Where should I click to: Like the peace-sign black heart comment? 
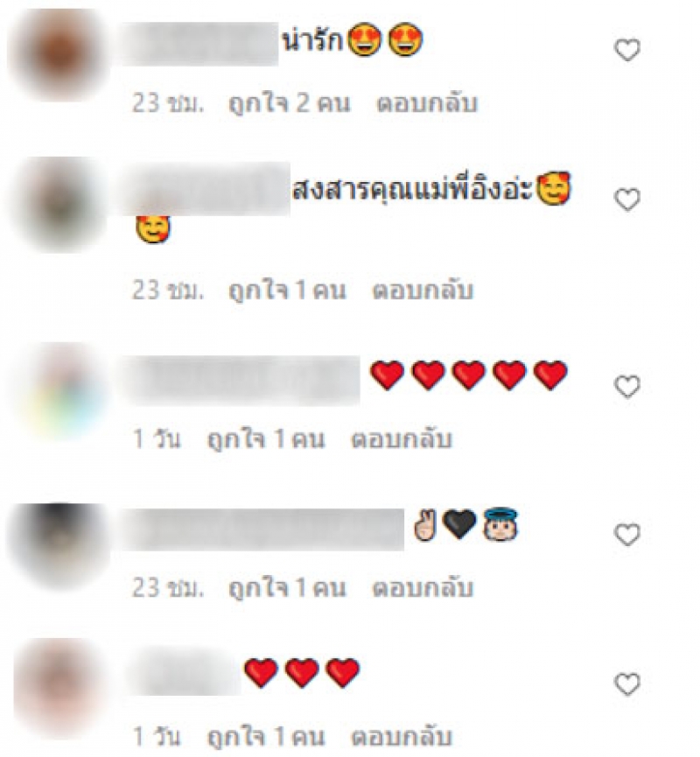(x=627, y=535)
